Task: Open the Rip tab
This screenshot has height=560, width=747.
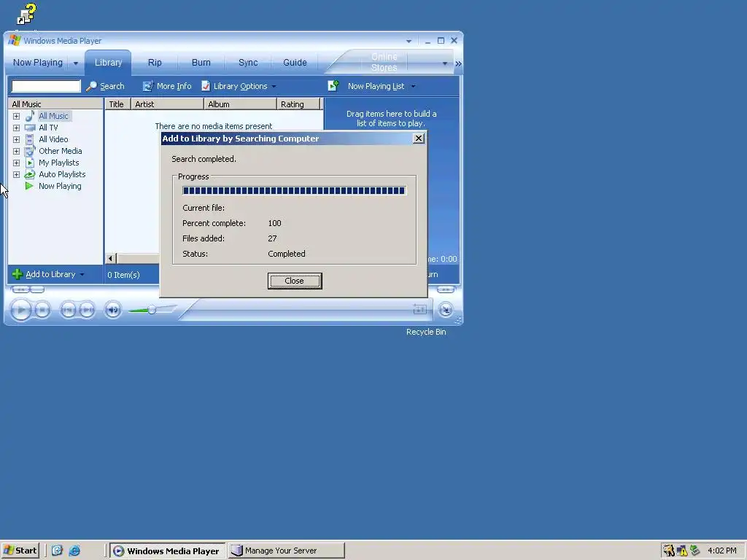Action: click(x=155, y=63)
